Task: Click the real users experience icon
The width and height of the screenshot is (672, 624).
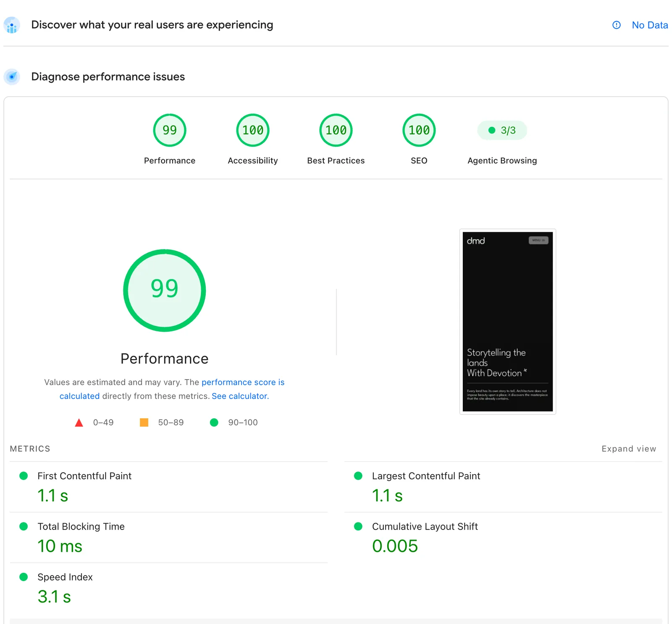Action: pos(12,25)
